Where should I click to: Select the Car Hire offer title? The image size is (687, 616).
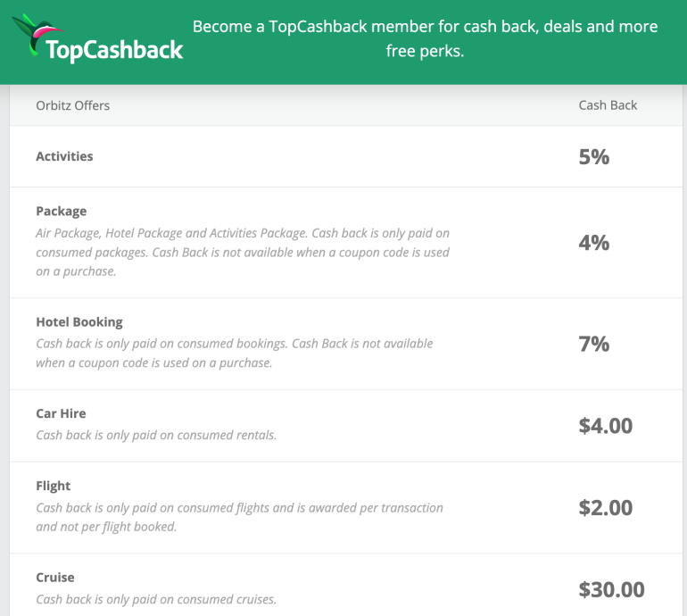click(61, 414)
